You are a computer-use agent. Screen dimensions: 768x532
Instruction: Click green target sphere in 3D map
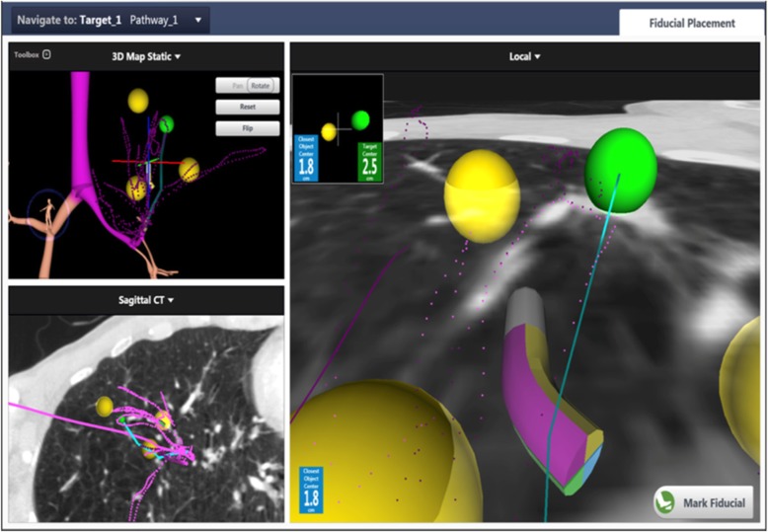click(167, 124)
